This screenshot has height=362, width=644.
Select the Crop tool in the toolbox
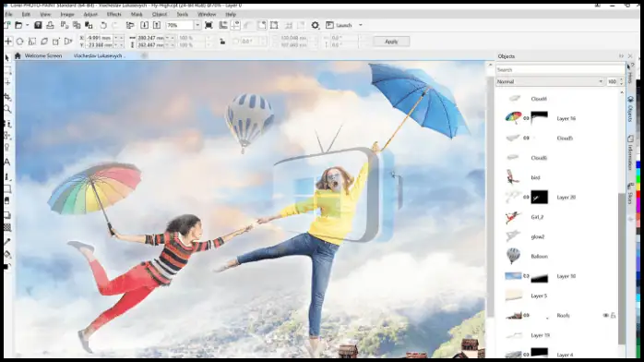point(7,97)
